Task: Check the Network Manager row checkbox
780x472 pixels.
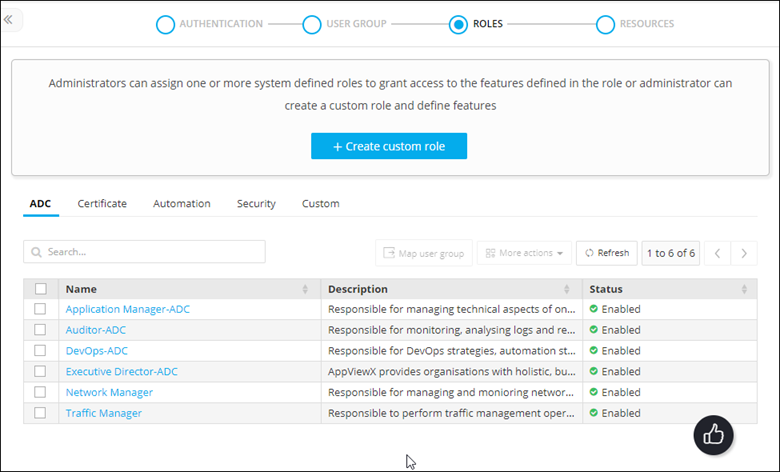Action: pyautogui.click(x=40, y=392)
